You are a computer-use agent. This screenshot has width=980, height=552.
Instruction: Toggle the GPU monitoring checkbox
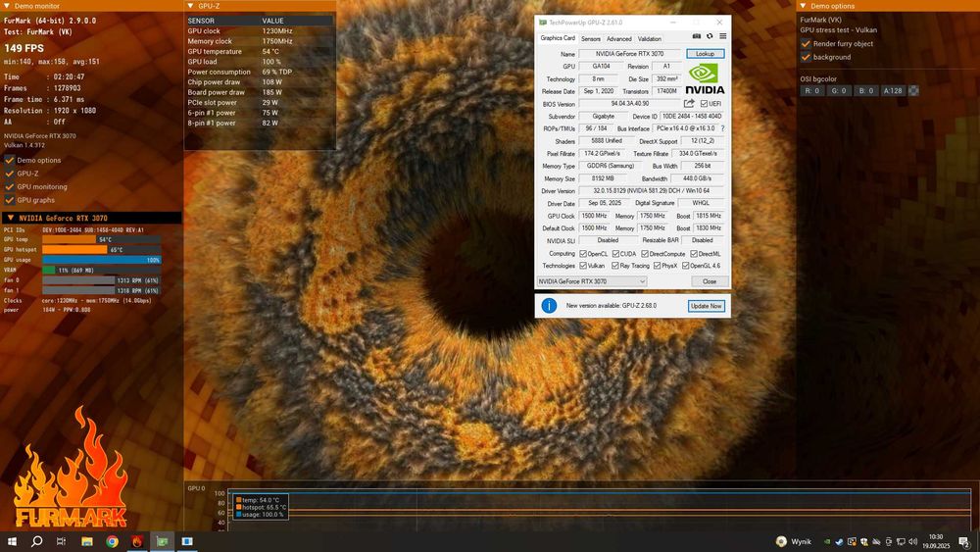click(10, 186)
